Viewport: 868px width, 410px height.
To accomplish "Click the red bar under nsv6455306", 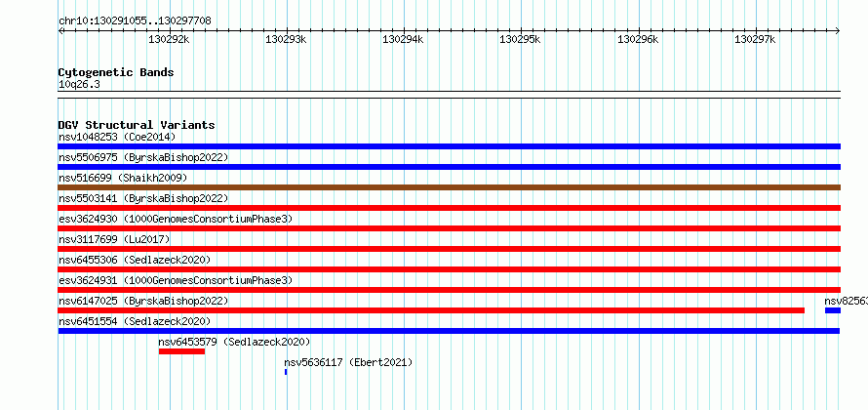I will (x=449, y=269).
